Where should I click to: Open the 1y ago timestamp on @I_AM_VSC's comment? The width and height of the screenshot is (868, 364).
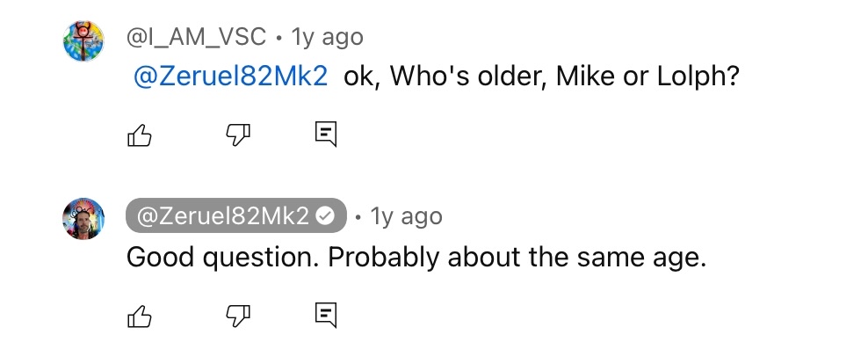tap(327, 37)
